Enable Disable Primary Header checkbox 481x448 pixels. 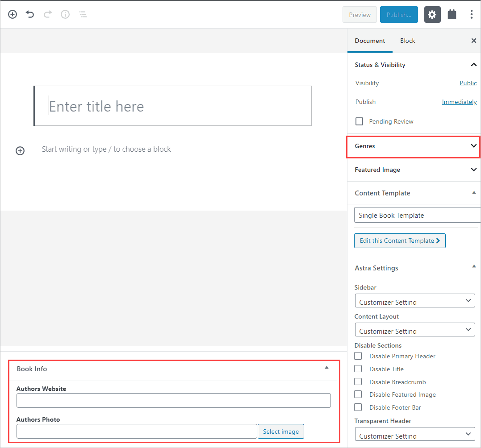(x=358, y=356)
